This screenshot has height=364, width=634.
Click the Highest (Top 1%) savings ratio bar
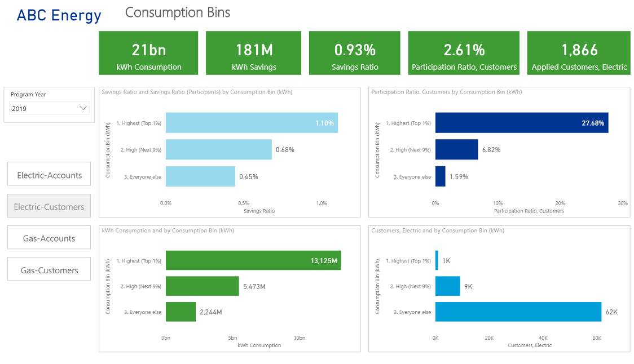pos(251,123)
